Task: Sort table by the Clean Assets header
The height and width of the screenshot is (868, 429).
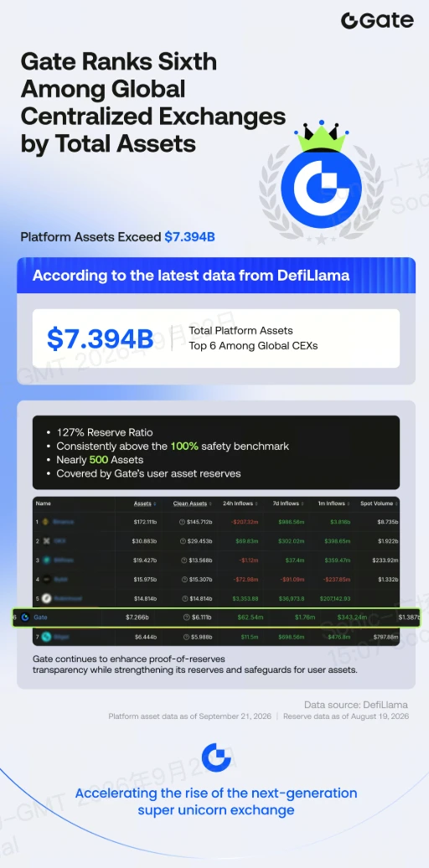Action: [x=190, y=504]
